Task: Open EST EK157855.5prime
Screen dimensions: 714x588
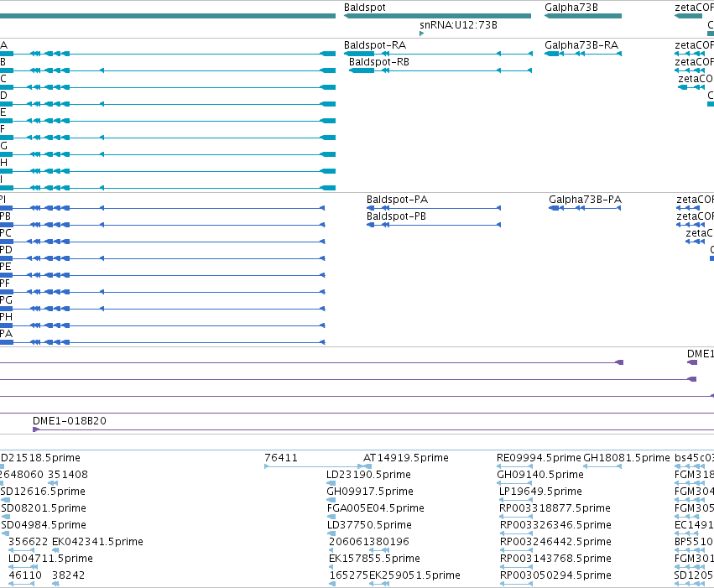Action: (x=374, y=559)
